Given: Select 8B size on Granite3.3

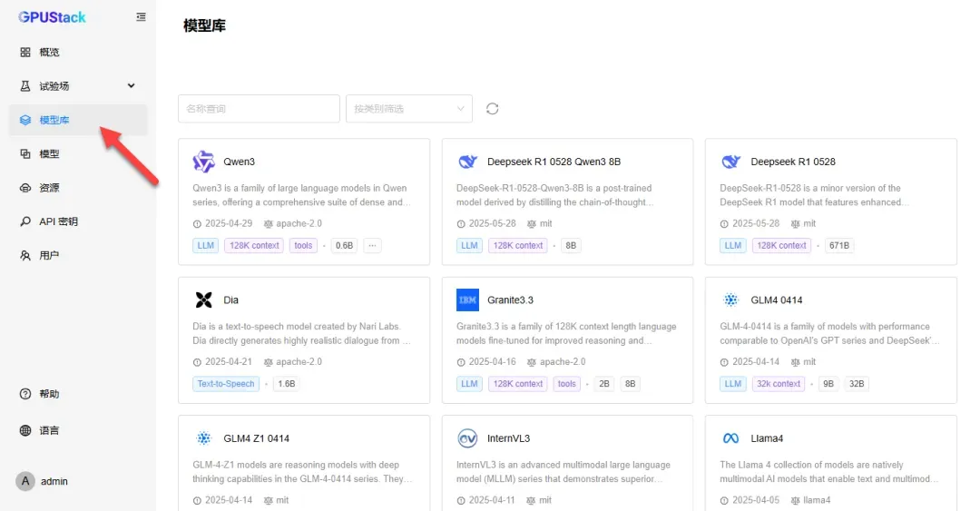Looking at the screenshot, I should (x=630, y=384).
